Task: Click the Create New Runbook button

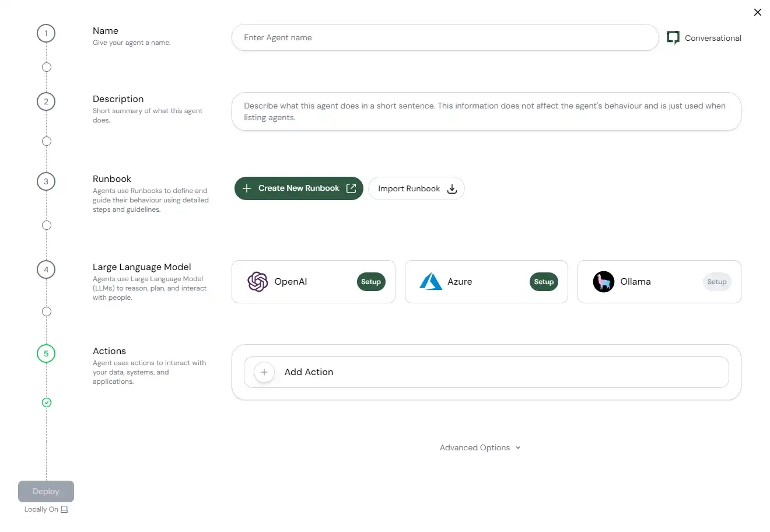Action: click(298, 188)
